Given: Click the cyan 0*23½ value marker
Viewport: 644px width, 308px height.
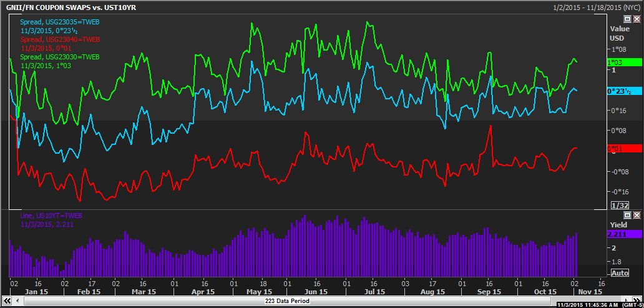Looking at the screenshot, I should (624, 91).
